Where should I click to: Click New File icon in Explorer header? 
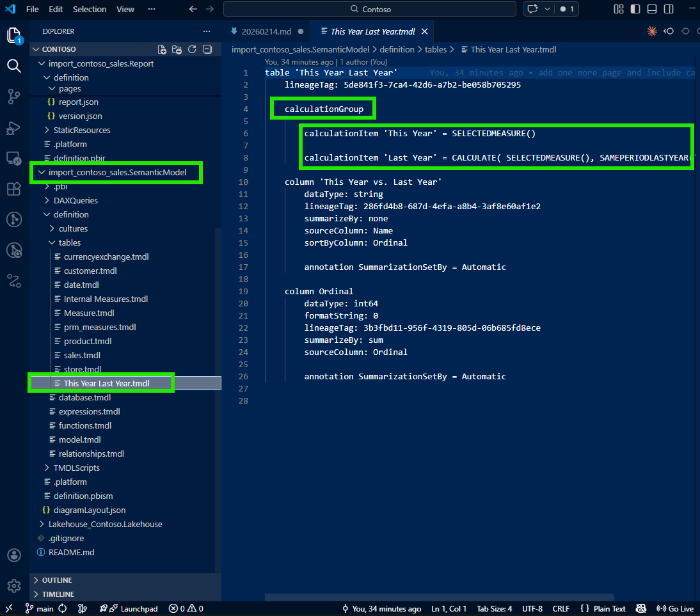[162, 49]
